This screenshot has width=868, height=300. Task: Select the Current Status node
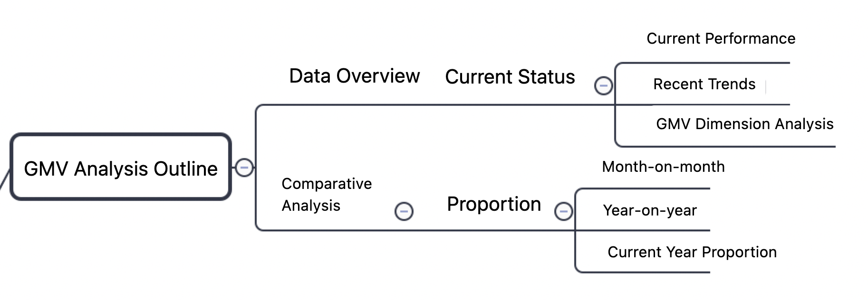[x=510, y=77]
